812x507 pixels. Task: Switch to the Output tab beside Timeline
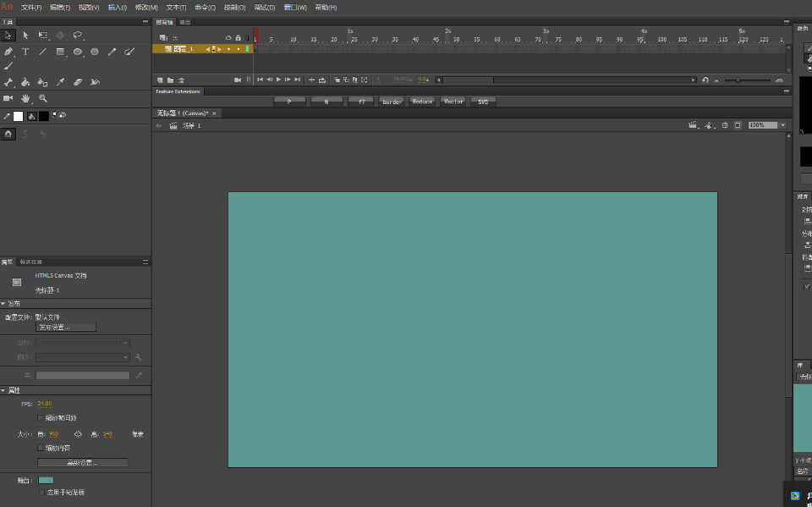185,22
